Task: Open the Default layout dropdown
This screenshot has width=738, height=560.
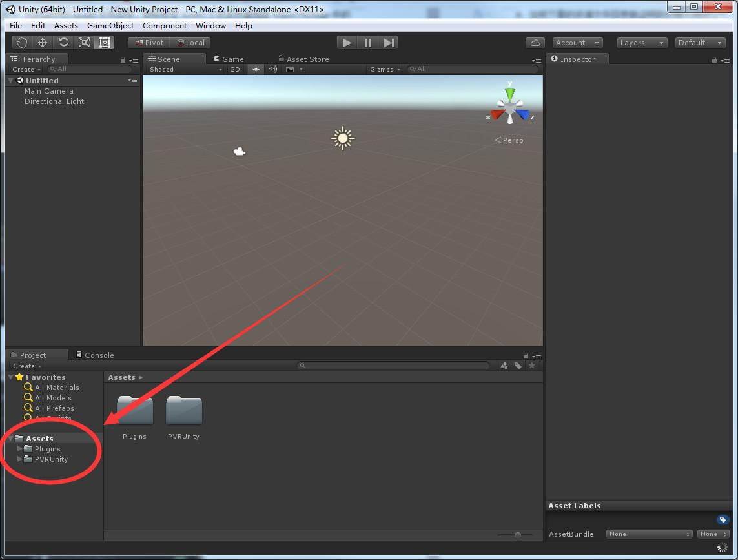Action: (x=701, y=43)
